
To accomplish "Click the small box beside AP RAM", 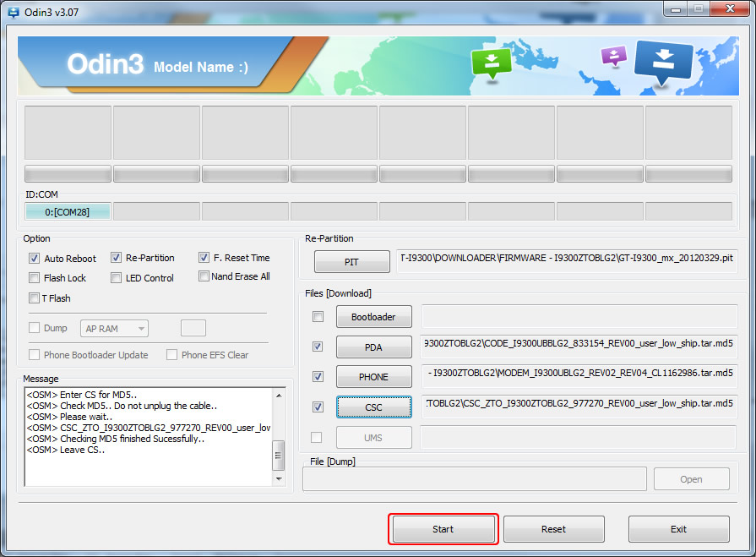I will pos(193,328).
